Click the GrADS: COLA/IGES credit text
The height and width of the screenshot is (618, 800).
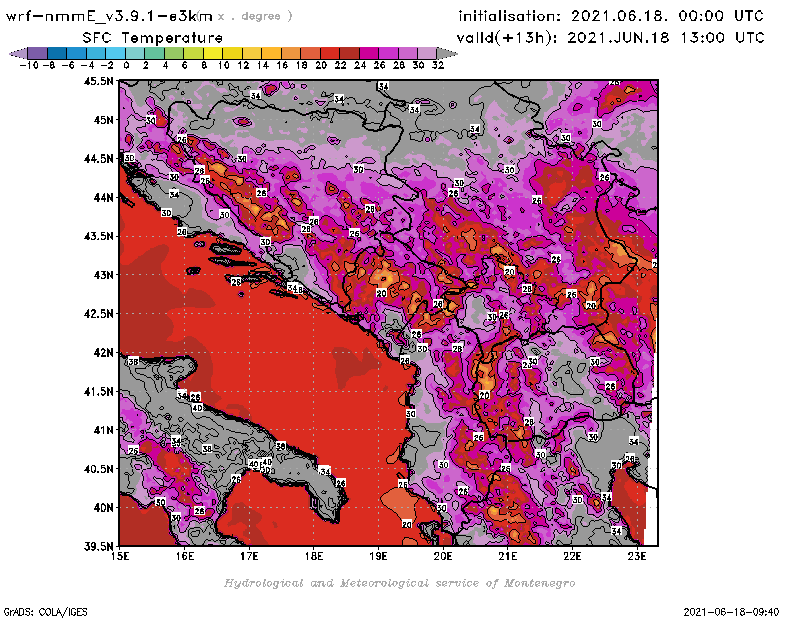tap(45, 612)
